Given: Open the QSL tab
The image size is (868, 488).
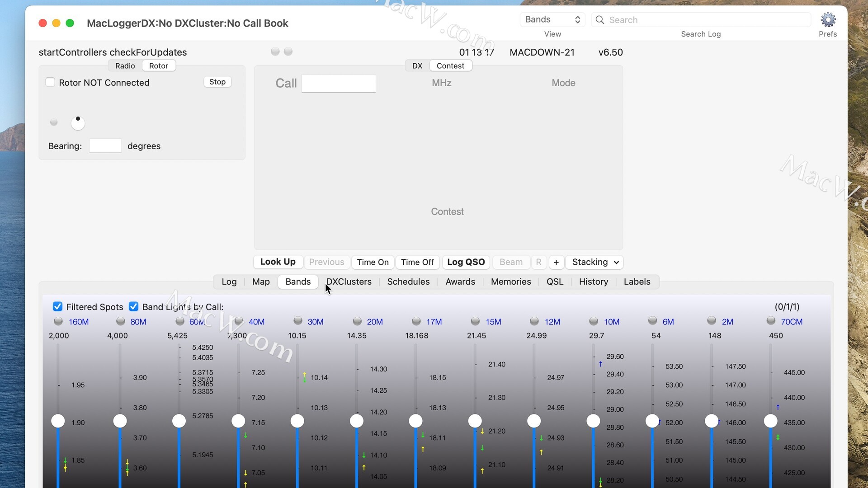Looking at the screenshot, I should pyautogui.click(x=555, y=282).
